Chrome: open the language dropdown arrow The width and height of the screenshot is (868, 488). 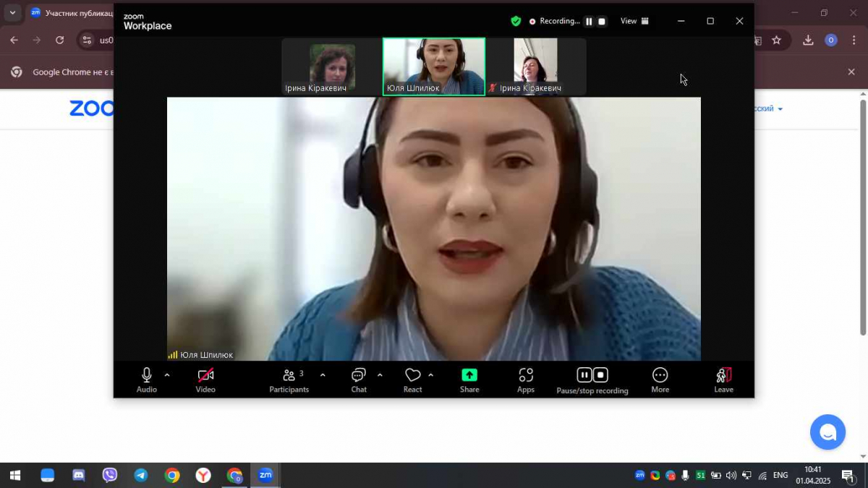[x=780, y=109]
